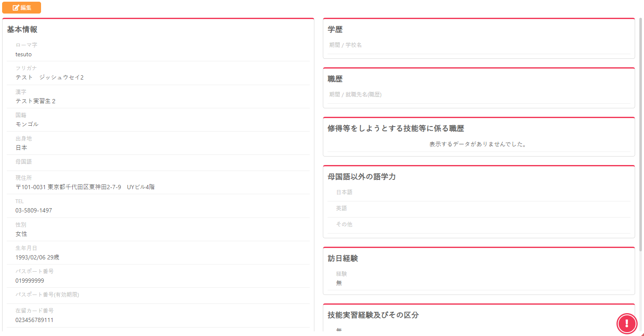This screenshot has height=336, width=644.
Task: Click the phone number 03-5809-1497
Action: coord(34,210)
